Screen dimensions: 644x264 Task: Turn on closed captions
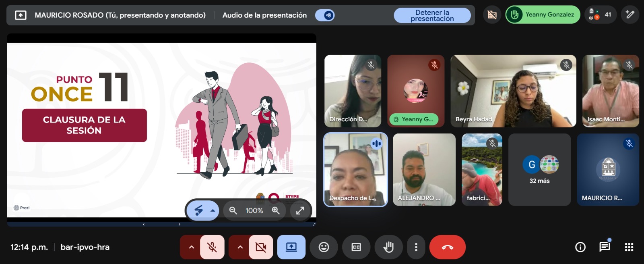356,247
